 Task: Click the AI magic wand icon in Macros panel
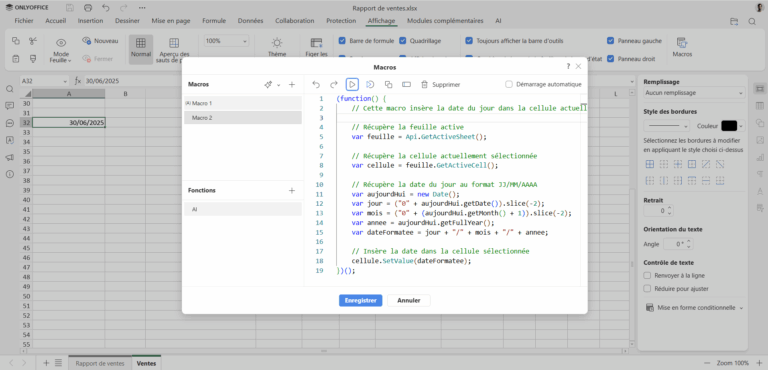tap(268, 84)
